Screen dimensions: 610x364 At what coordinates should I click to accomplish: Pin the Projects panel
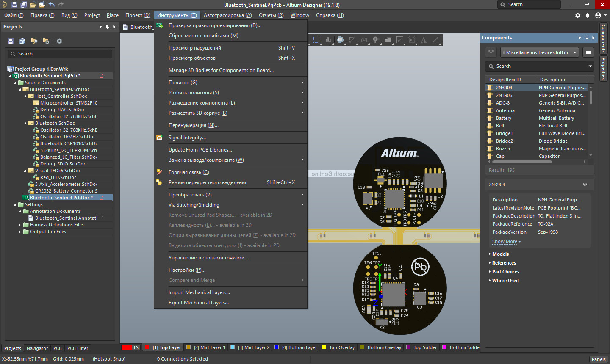click(107, 27)
